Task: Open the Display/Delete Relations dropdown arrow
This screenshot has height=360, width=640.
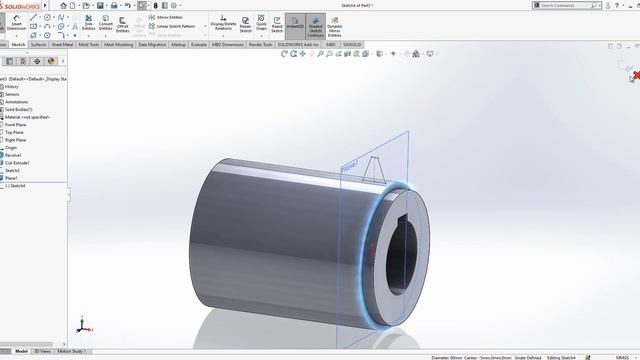Action: 223,36
